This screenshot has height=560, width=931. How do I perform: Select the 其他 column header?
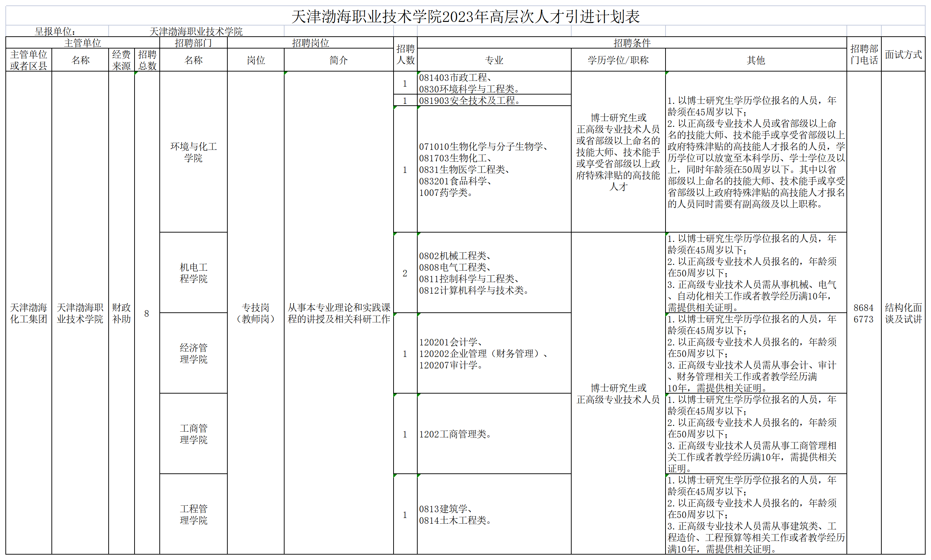point(756,60)
